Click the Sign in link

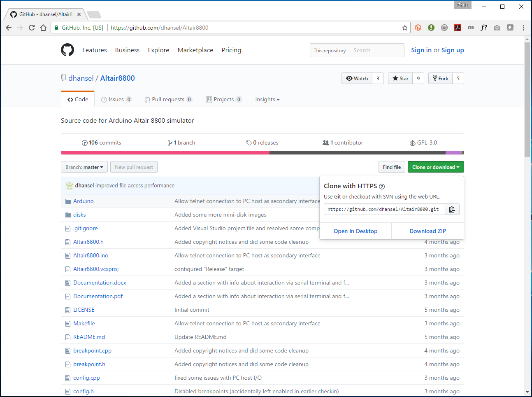[x=421, y=50]
